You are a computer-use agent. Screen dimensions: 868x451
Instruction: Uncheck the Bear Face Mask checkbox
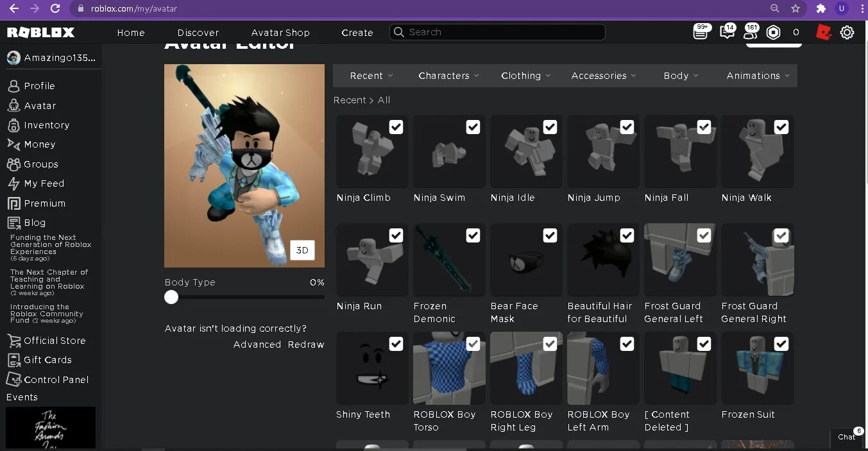[550, 235]
